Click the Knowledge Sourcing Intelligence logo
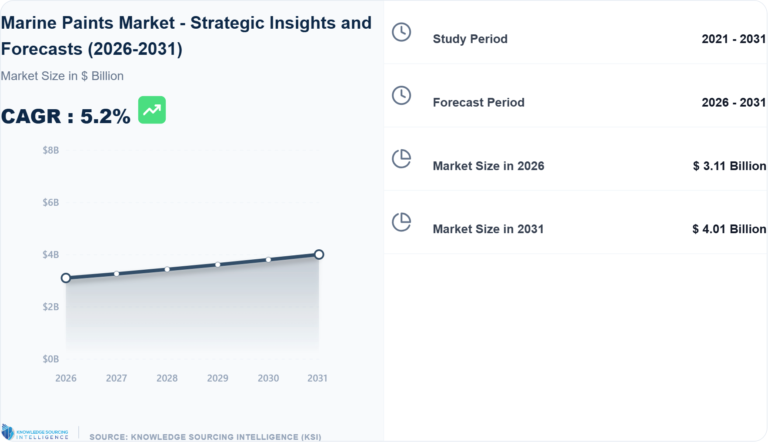The height and width of the screenshot is (442, 768). pyautogui.click(x=36, y=432)
